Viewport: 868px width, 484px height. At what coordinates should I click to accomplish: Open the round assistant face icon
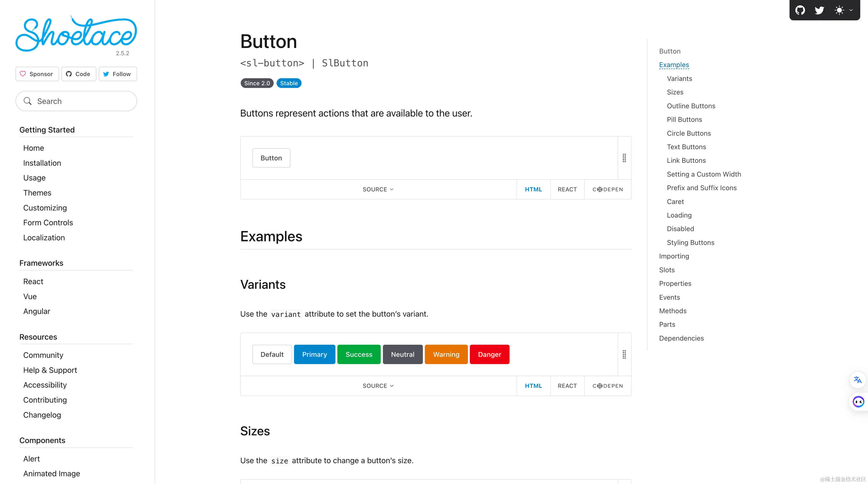(x=858, y=401)
